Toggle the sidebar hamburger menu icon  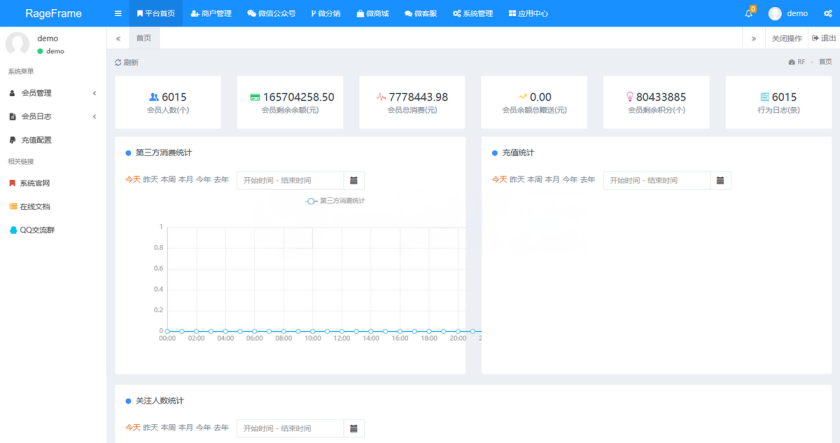pyautogui.click(x=118, y=13)
